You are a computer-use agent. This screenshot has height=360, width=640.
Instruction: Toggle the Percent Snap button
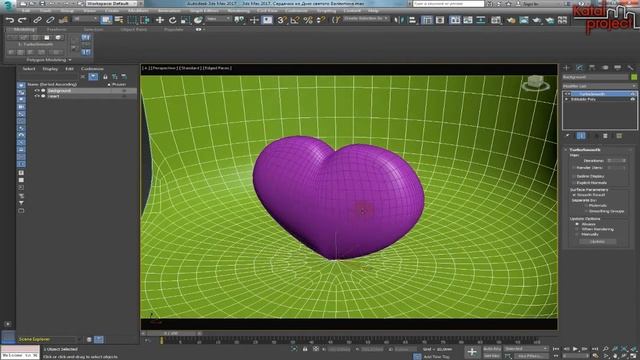(x=308, y=20)
